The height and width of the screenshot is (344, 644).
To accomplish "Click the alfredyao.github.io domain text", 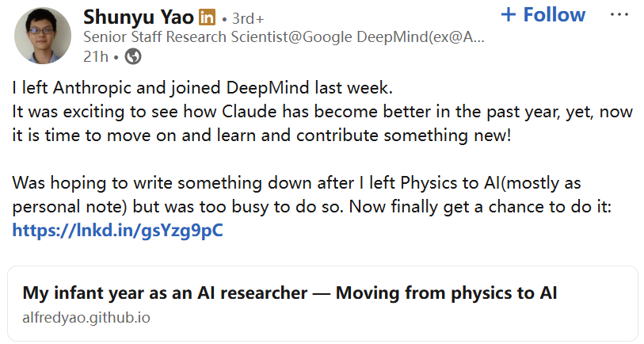I will coord(86,318).
